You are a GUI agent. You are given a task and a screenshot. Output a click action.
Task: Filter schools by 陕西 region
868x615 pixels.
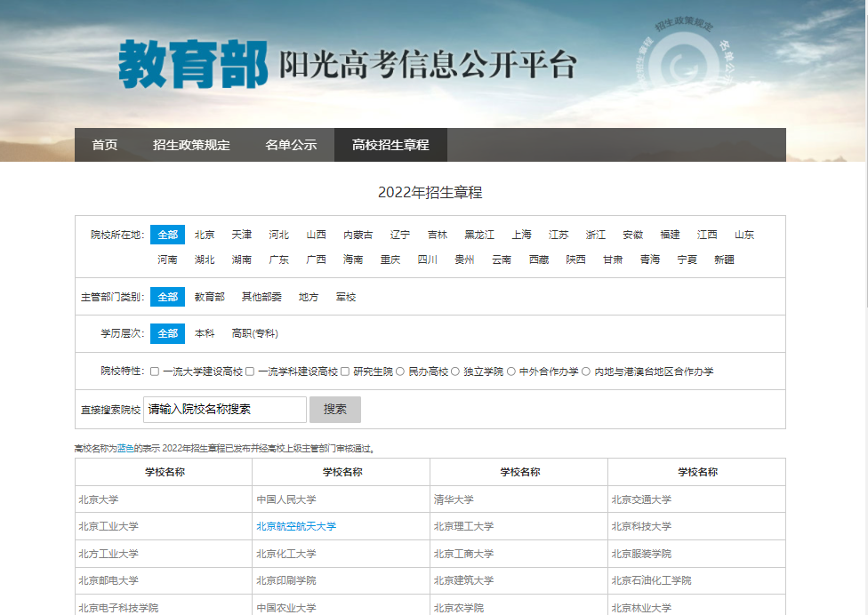click(x=575, y=260)
